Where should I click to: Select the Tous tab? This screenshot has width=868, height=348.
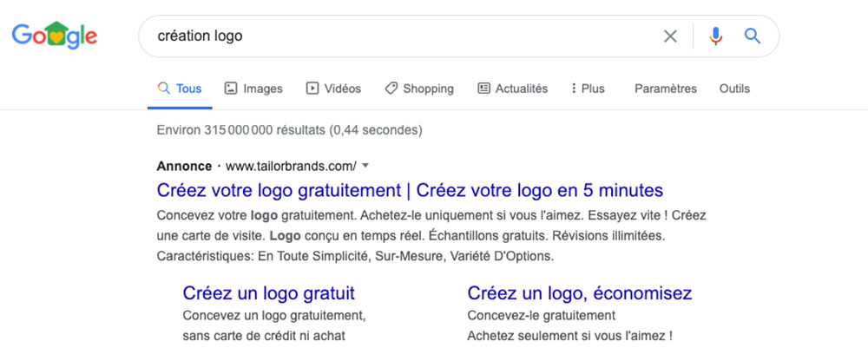(x=180, y=89)
